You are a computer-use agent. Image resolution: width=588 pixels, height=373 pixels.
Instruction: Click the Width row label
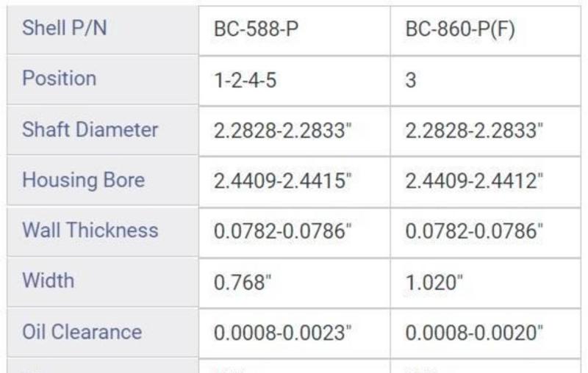(x=48, y=280)
